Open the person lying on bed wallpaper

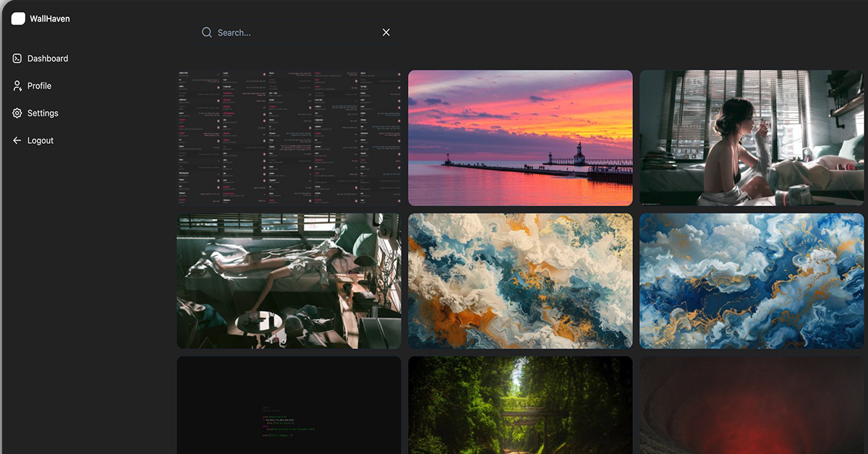pyautogui.click(x=289, y=281)
